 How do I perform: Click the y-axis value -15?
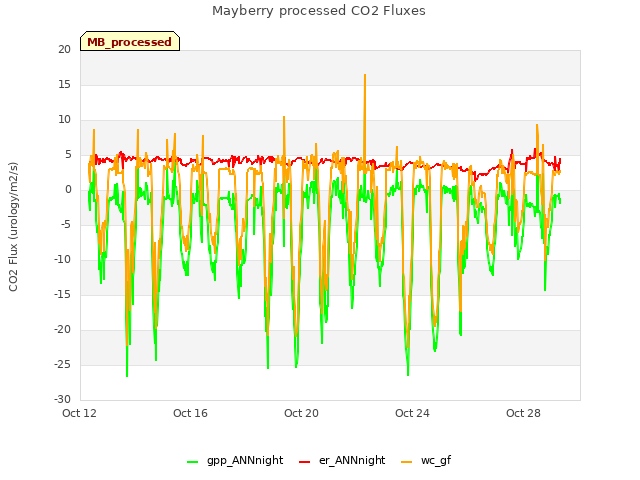(x=62, y=294)
